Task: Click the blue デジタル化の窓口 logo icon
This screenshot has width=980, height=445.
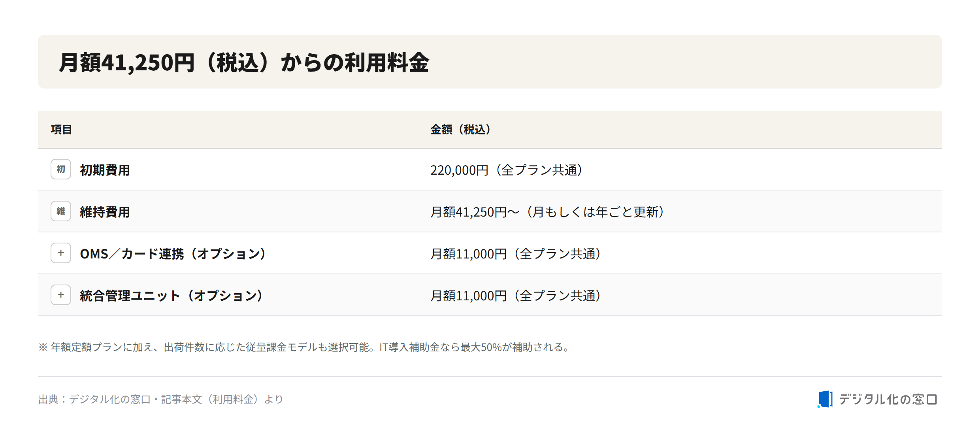Action: coord(825,399)
